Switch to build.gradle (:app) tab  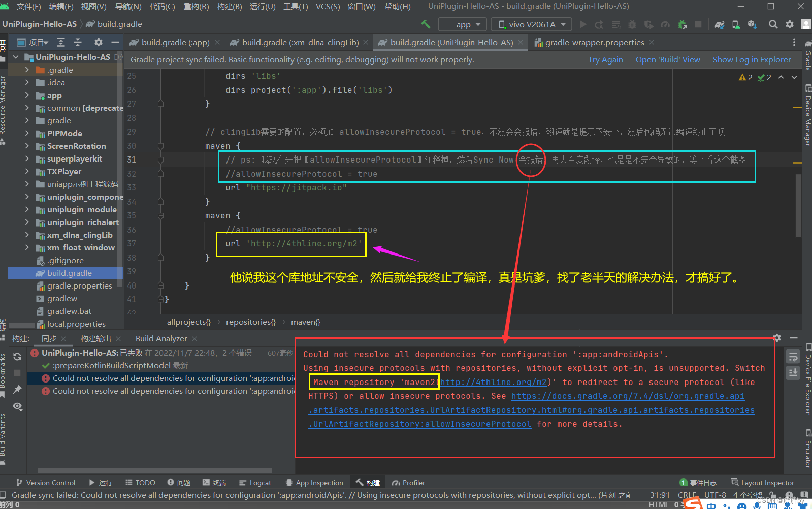(175, 43)
